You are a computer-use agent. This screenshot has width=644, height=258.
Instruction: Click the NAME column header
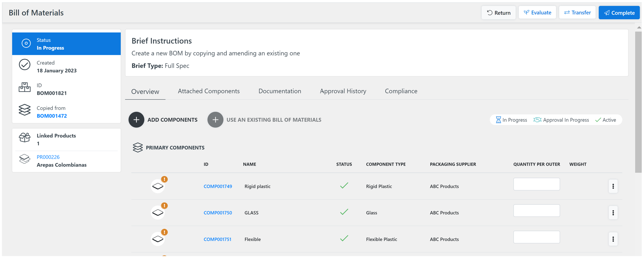coord(249,164)
